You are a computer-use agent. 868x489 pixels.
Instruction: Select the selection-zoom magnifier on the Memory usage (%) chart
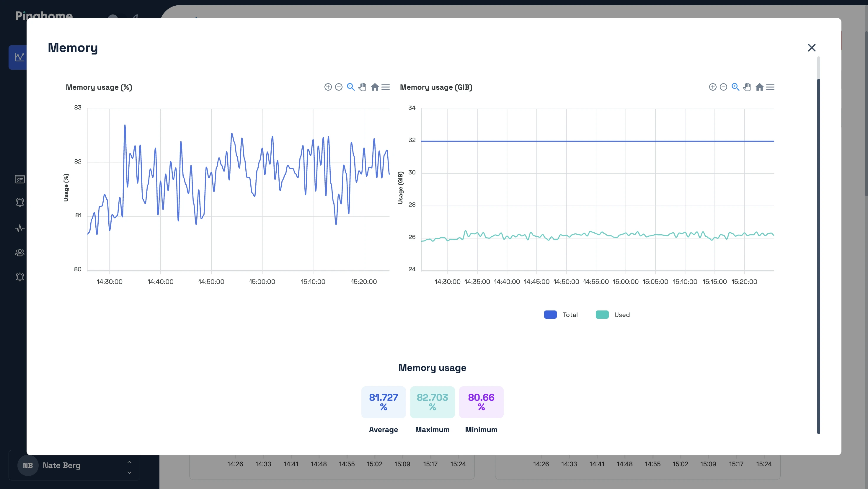pos(351,87)
